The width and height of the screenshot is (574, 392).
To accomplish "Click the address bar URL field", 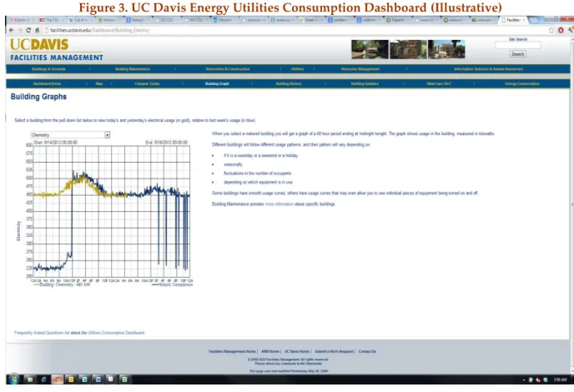I will click(293, 30).
